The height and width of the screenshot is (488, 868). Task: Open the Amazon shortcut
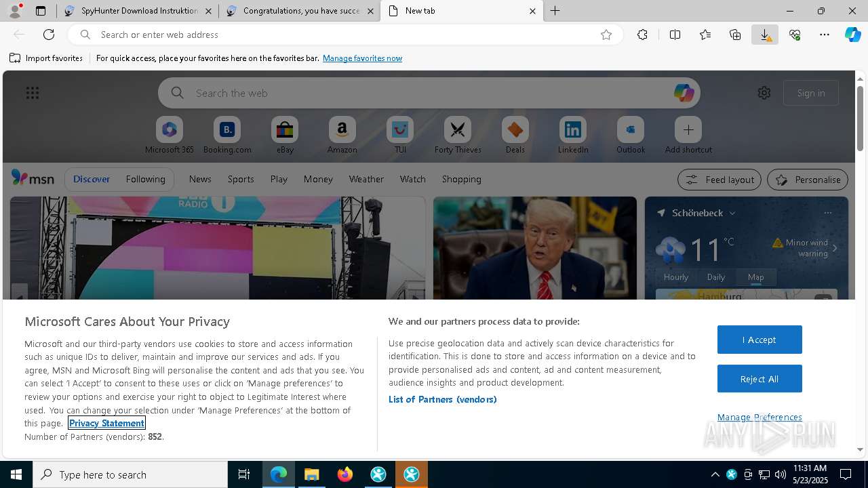pos(342,136)
